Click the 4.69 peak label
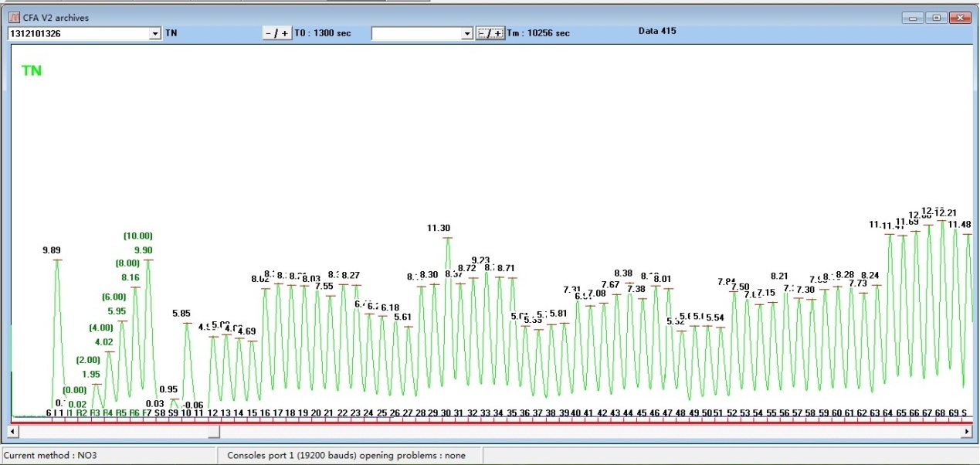Viewport: 980px width, 465px height. click(246, 331)
